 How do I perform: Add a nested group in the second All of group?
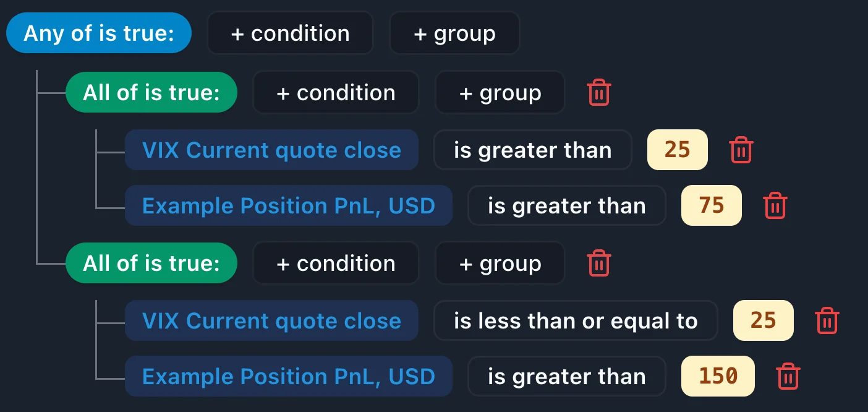click(x=500, y=264)
